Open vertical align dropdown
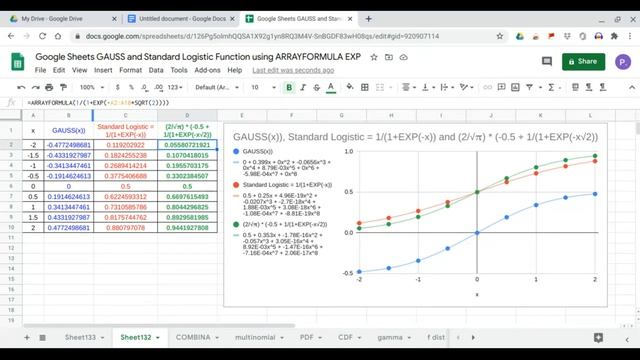Screen dimensions: 640x360 pyautogui.click(x=428, y=87)
